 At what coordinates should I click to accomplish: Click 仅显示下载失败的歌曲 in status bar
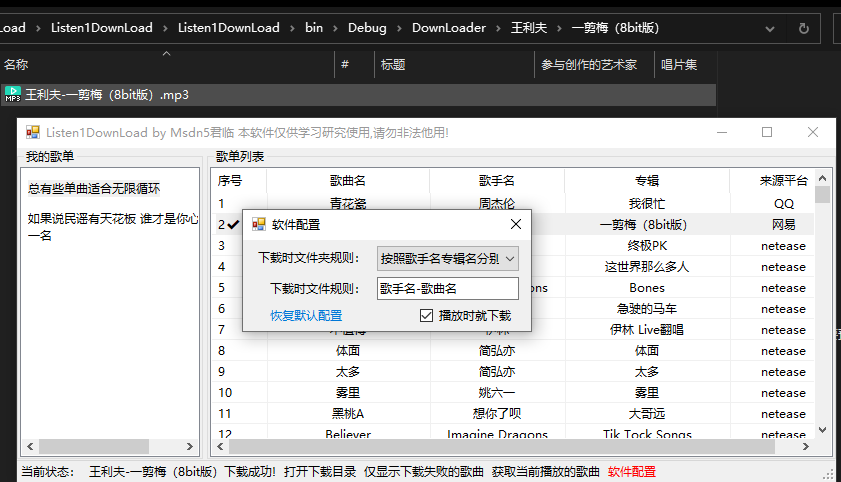point(424,471)
